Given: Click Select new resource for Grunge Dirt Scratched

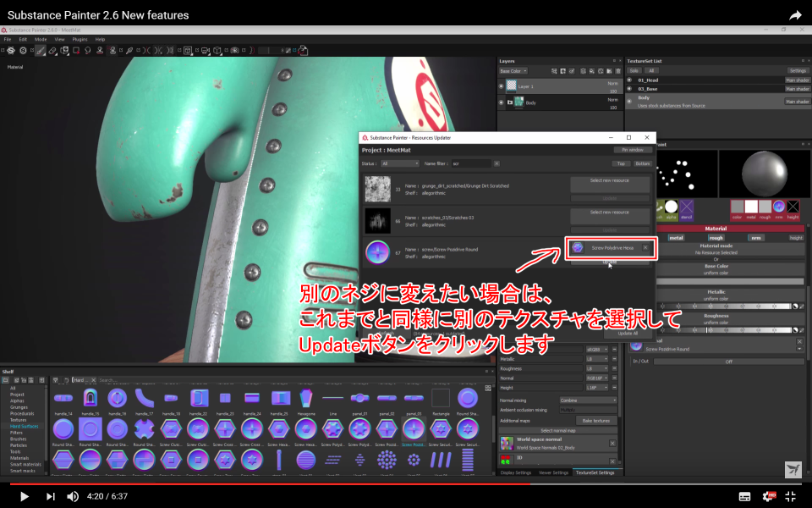Looking at the screenshot, I should tap(610, 184).
